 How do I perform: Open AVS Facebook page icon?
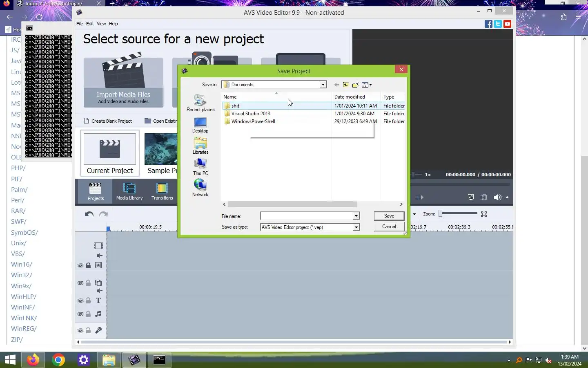point(488,24)
